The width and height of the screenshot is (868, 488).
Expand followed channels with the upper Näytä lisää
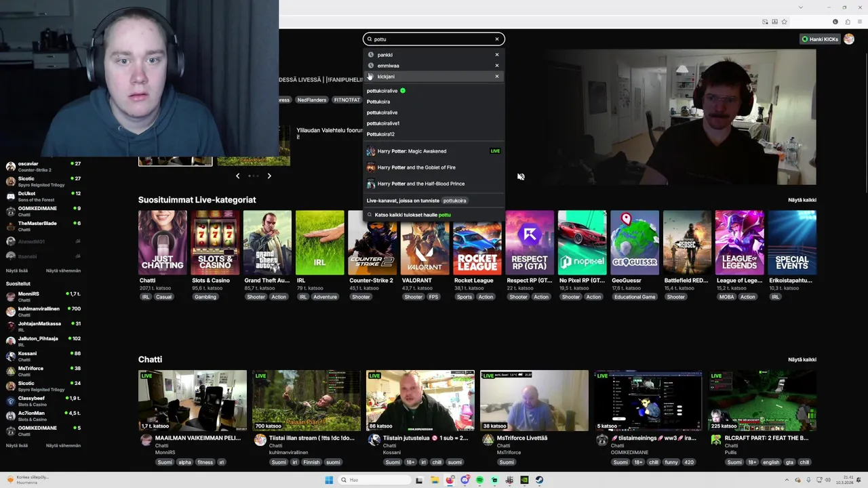(x=17, y=270)
